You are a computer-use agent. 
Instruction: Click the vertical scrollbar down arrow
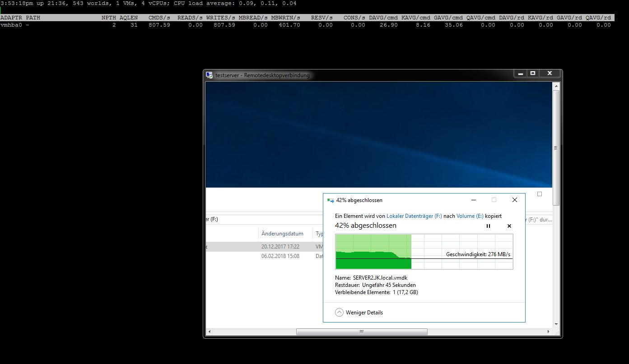click(556, 324)
